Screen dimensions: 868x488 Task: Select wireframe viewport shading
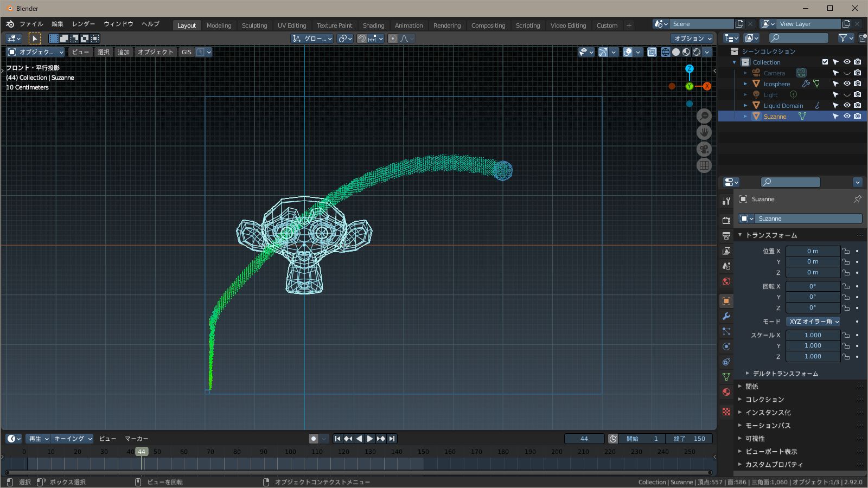pyautogui.click(x=666, y=52)
